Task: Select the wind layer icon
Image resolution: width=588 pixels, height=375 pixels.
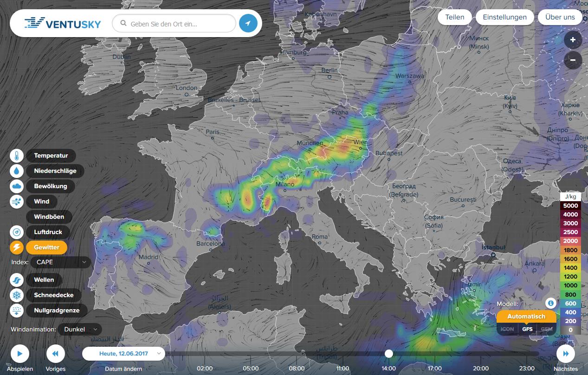Action: [x=17, y=202]
